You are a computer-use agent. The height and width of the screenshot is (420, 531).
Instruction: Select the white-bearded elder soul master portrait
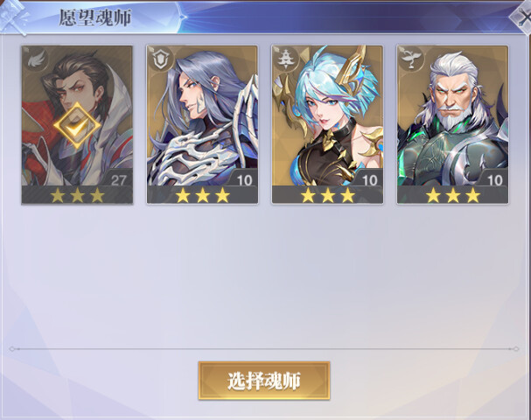point(453,115)
